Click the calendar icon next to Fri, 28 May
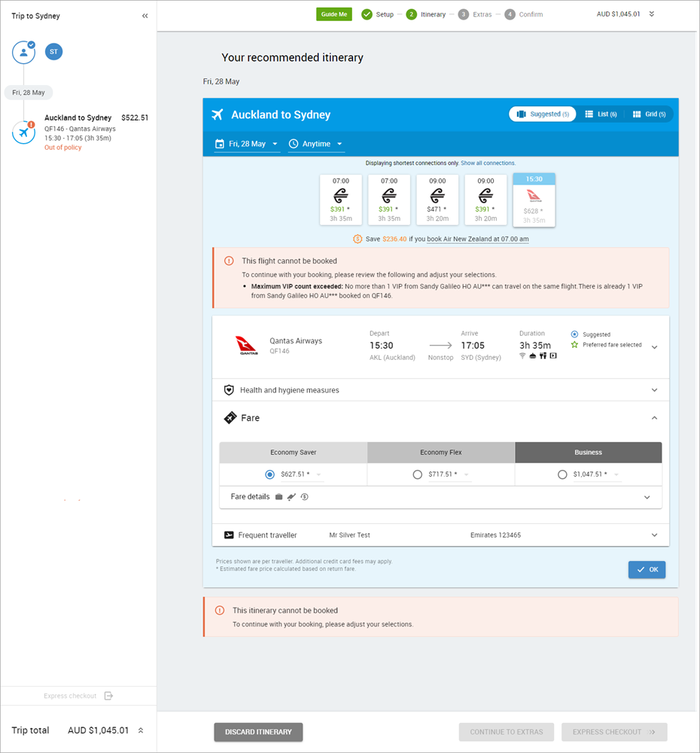Screen dimensions: 700x753 pyautogui.click(x=220, y=144)
